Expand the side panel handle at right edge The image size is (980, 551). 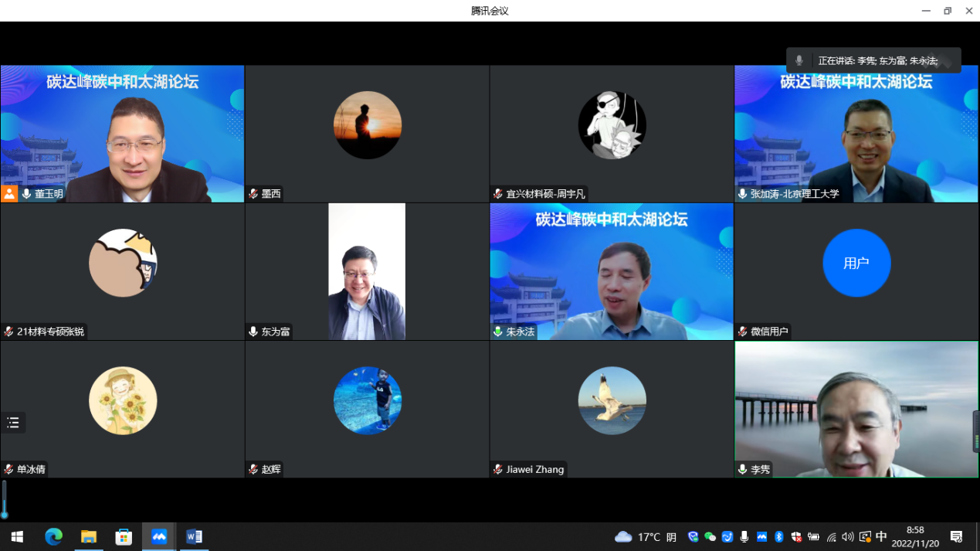976,431
